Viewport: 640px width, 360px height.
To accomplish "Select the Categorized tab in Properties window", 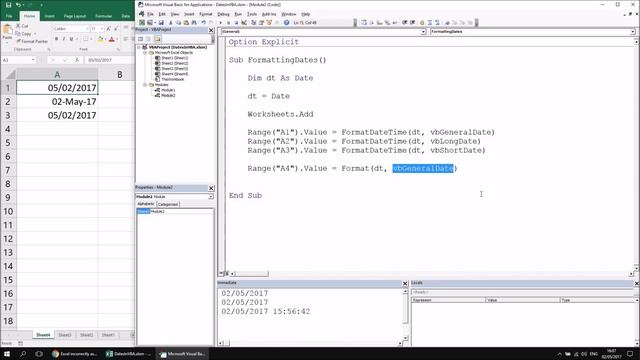I will pos(168,204).
